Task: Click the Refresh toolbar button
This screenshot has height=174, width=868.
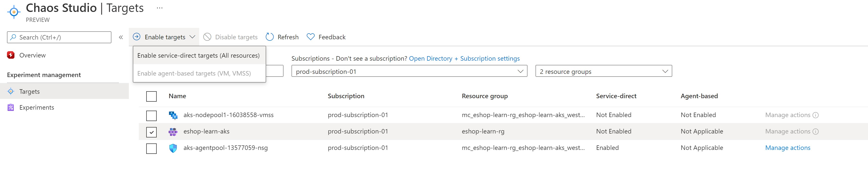Action: tap(282, 37)
